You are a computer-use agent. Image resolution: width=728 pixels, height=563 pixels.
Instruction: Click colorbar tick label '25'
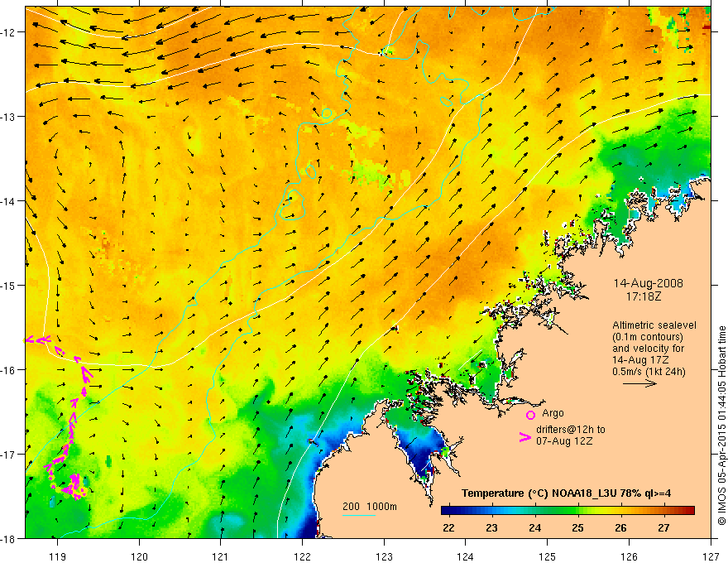tap(577, 527)
